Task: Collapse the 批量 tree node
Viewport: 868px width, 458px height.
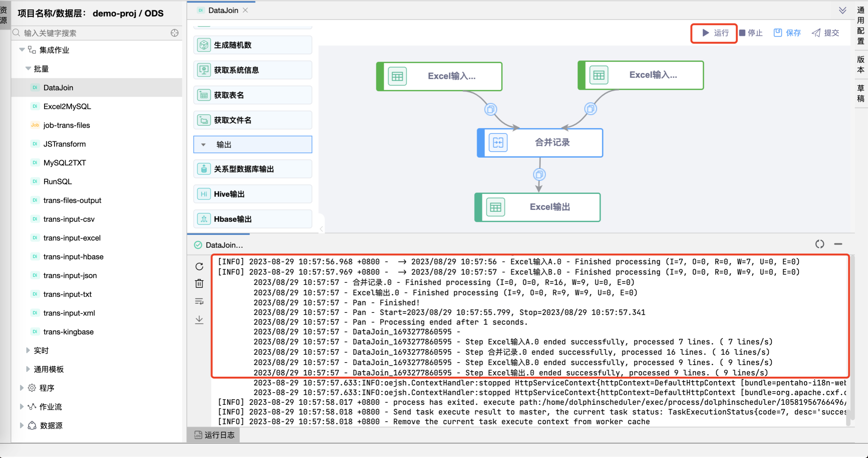Action: tap(28, 69)
